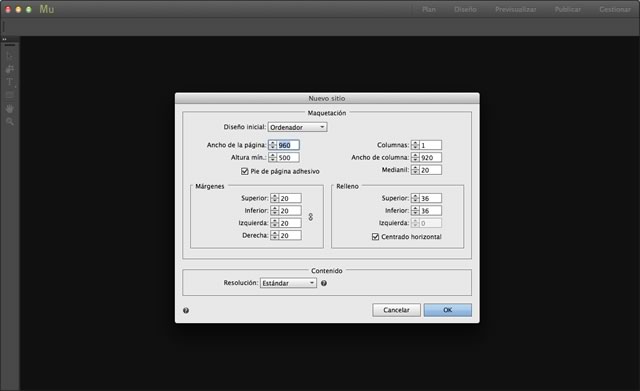This screenshot has width=640, height=391.
Task: Click the help icon next to Resolución
Action: tap(324, 283)
